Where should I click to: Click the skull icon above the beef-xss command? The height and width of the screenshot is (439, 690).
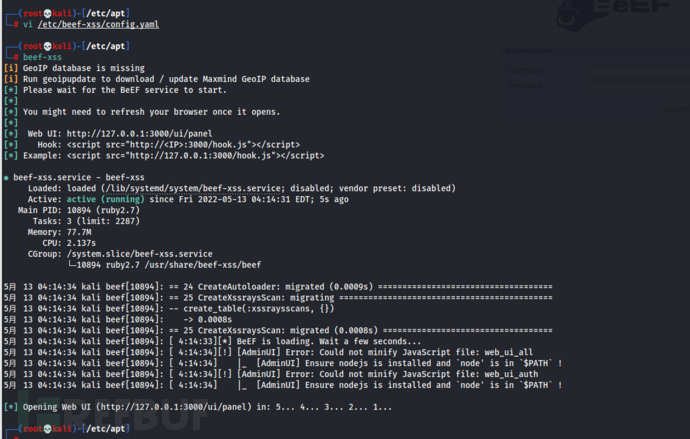(34, 44)
